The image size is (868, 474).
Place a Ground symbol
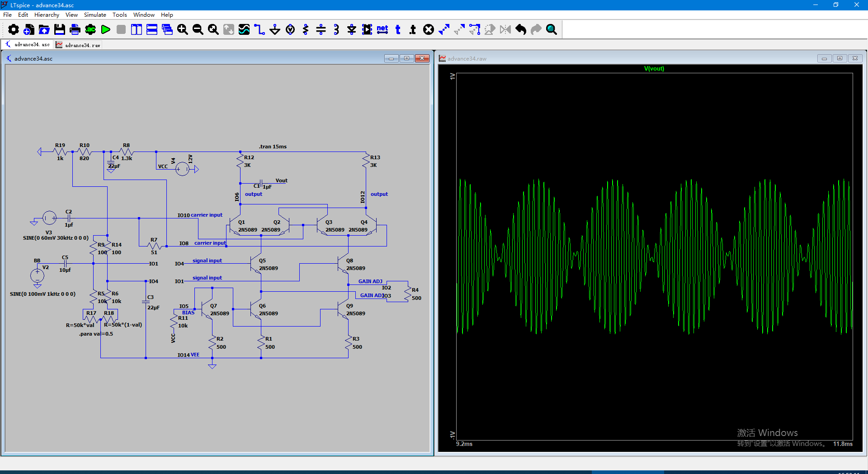click(275, 30)
